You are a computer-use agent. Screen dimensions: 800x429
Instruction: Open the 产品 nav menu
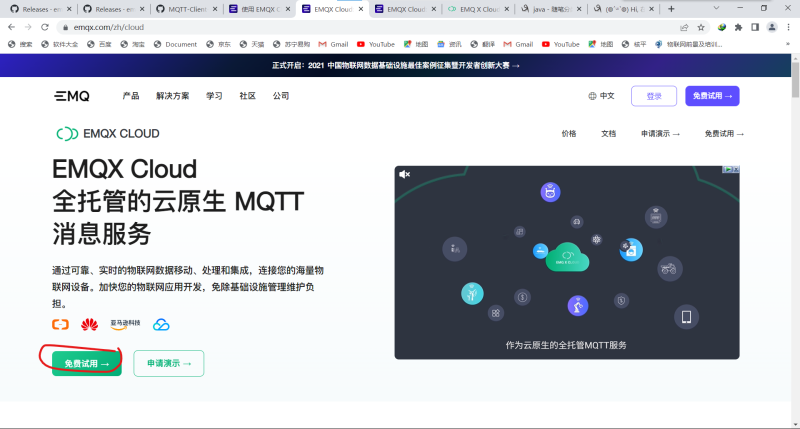(x=131, y=96)
